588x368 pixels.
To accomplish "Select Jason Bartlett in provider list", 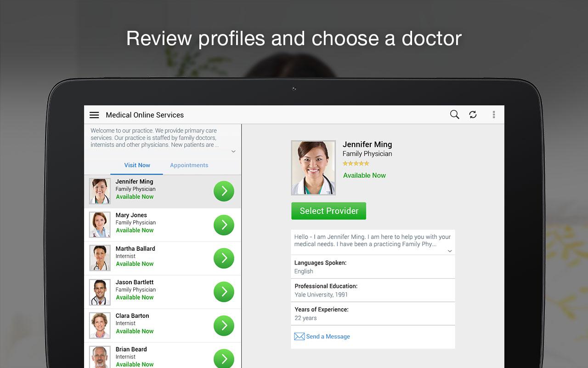I will [x=163, y=292].
